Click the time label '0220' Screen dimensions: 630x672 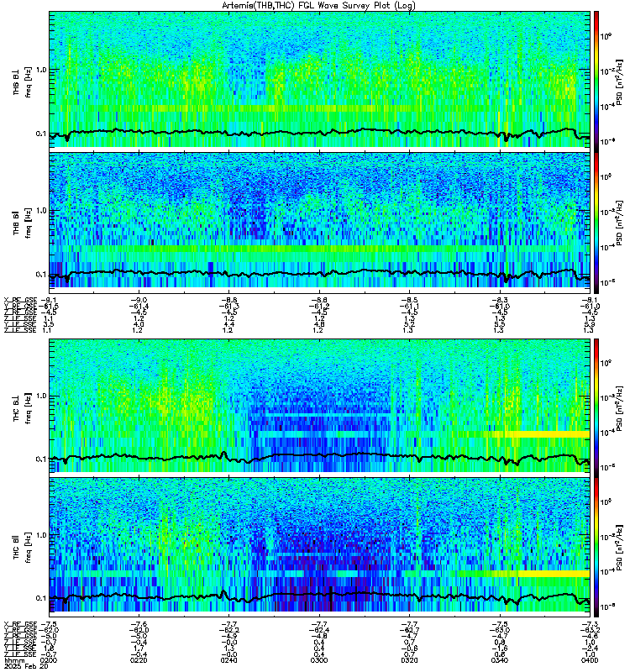[x=138, y=660]
